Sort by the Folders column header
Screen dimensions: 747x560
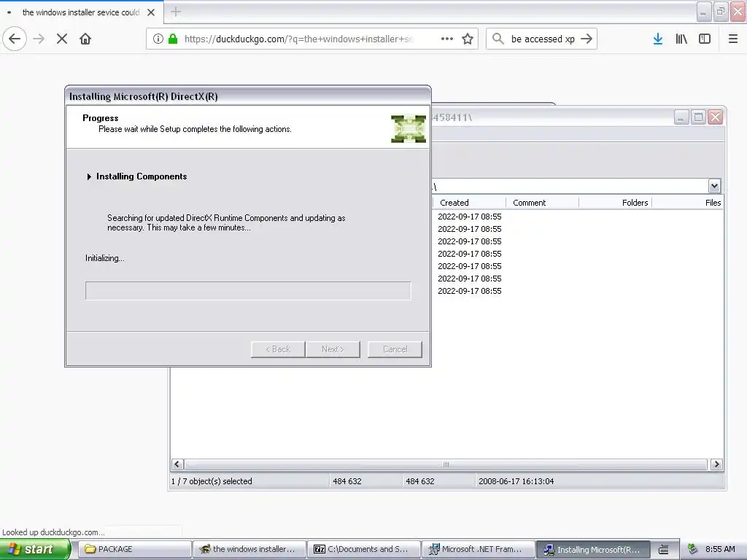click(x=615, y=203)
